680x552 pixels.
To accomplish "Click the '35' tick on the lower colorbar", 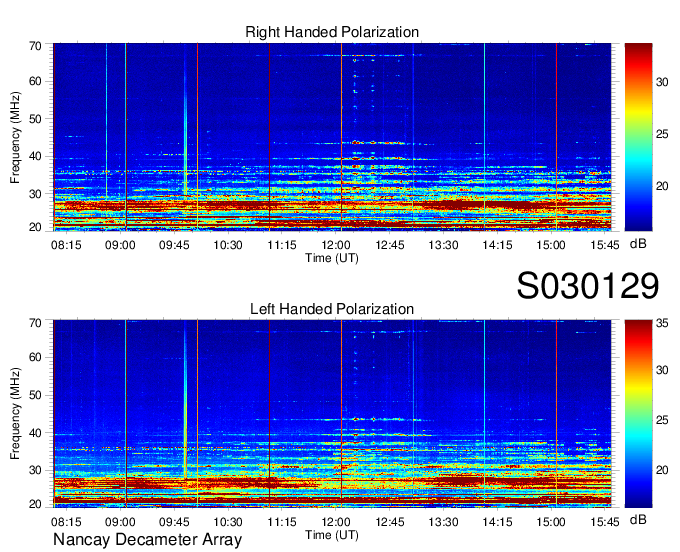I will (662, 323).
